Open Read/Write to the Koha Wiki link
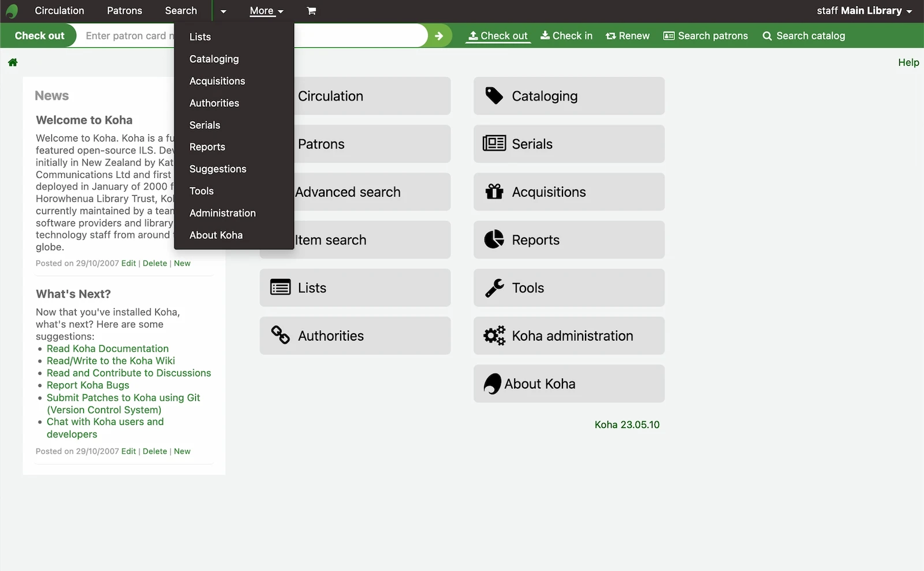Screen dimensions: 924x571 click(111, 361)
